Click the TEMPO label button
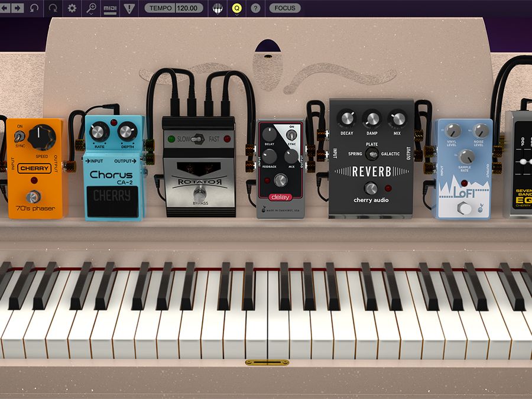 point(160,8)
